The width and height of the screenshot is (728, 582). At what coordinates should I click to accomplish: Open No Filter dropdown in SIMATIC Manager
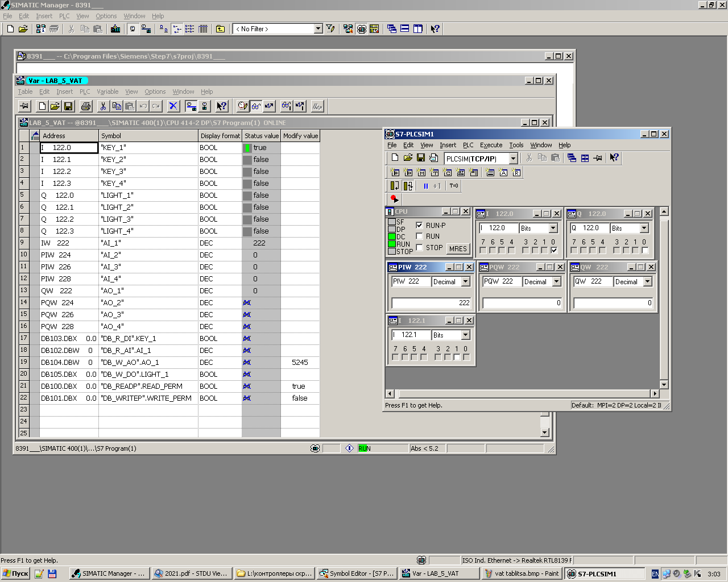(318, 29)
